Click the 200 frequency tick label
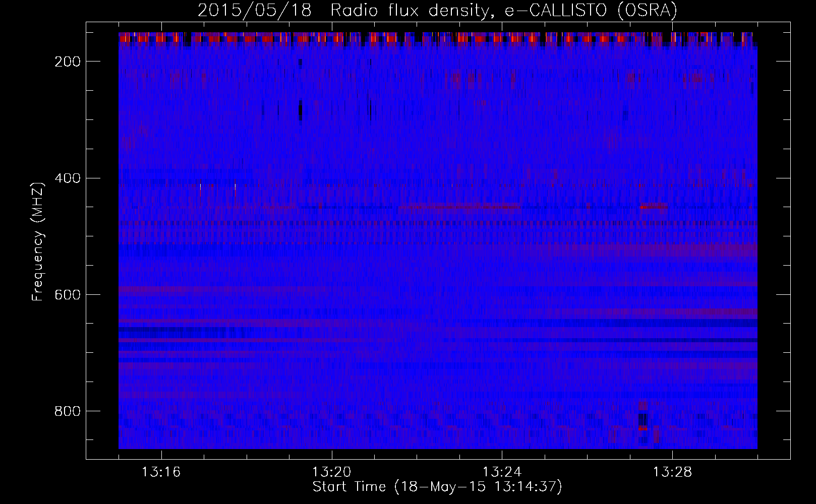Viewport: 816px width, 504px height. pyautogui.click(x=68, y=61)
